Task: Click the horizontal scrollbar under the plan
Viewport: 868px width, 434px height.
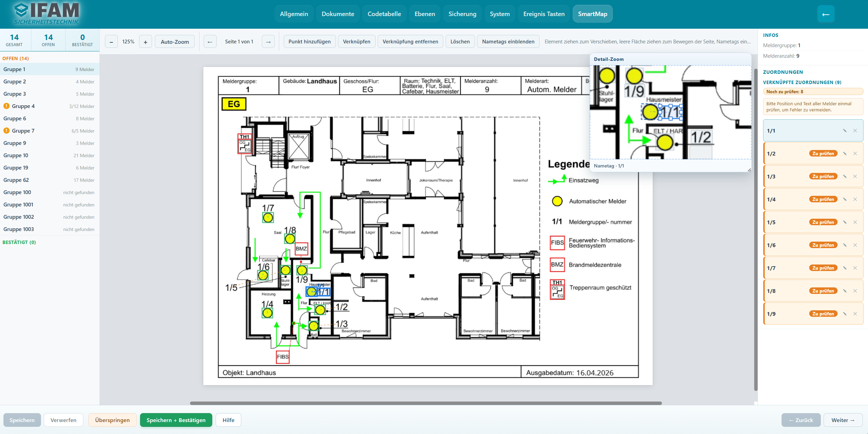Action: point(426,403)
